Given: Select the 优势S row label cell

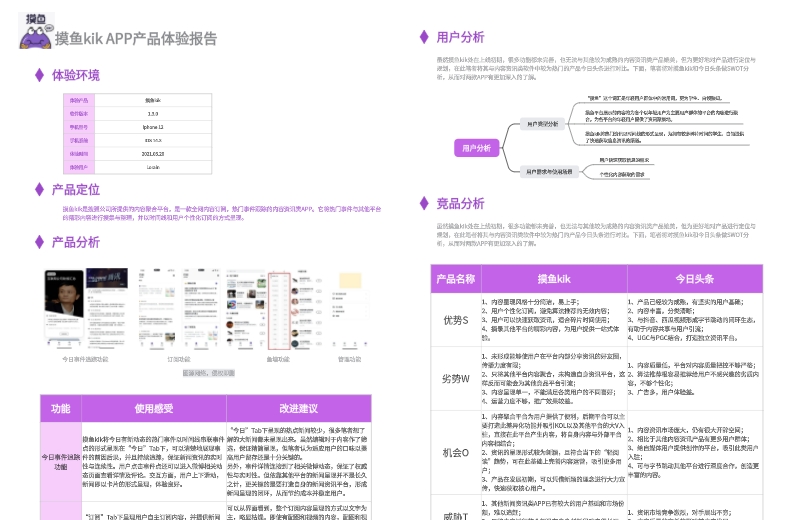Looking at the screenshot, I should (x=455, y=319).
